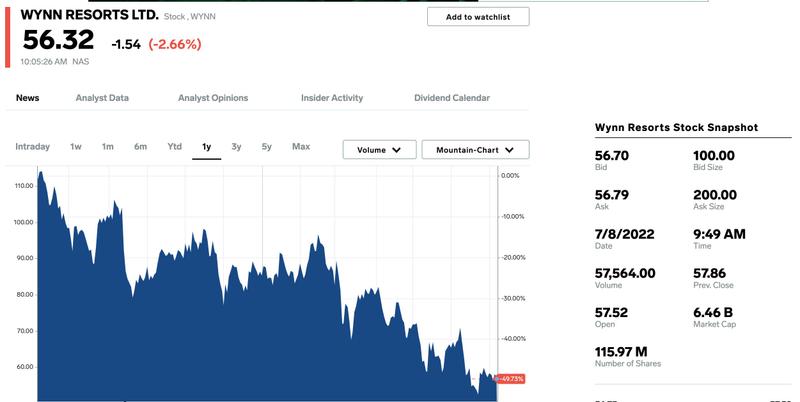Click the -40.00% percent axis label
This screenshot has width=800, height=402.
(513, 339)
